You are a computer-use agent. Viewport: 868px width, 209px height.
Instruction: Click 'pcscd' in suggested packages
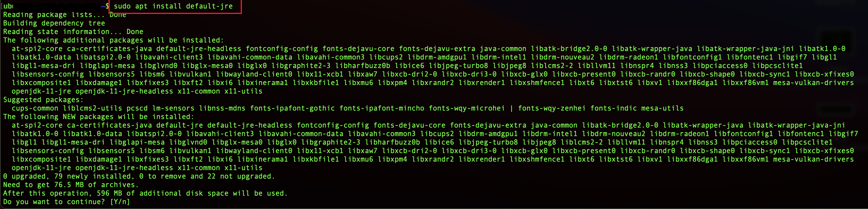click(137, 108)
